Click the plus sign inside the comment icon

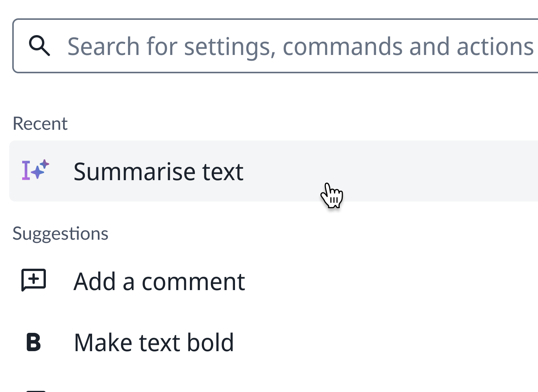(x=34, y=278)
